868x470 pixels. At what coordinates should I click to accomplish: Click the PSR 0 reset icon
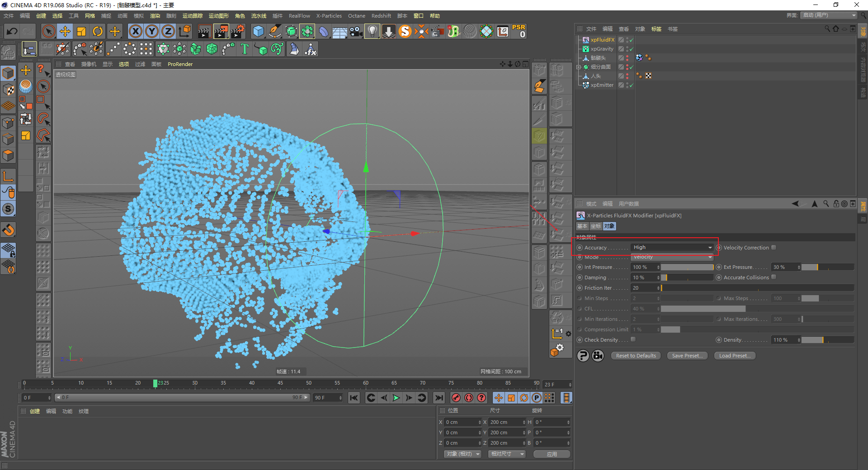coord(519,31)
